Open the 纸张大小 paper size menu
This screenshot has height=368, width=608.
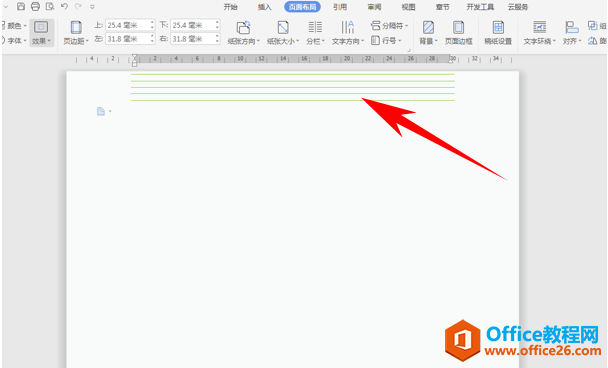(x=283, y=33)
